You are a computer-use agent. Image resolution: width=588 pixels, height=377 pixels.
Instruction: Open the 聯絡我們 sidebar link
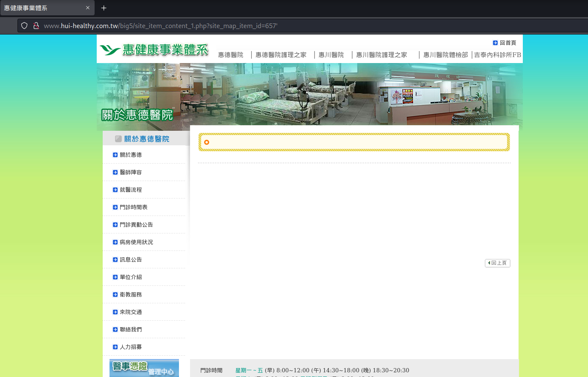[131, 329]
